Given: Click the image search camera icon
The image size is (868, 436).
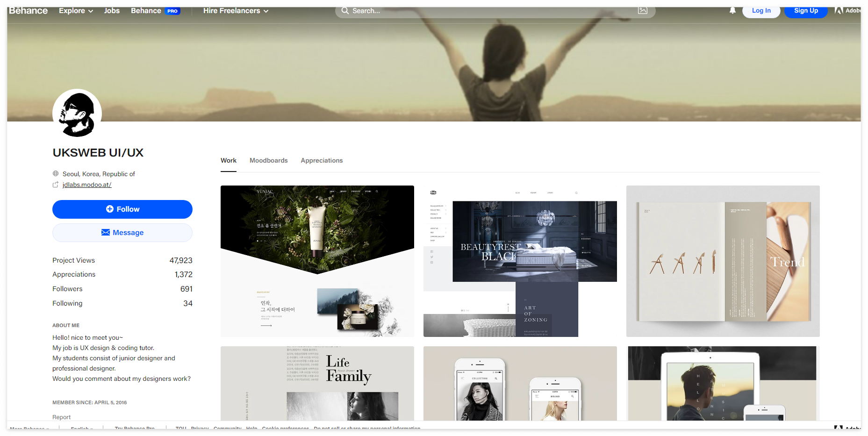Looking at the screenshot, I should point(643,10).
